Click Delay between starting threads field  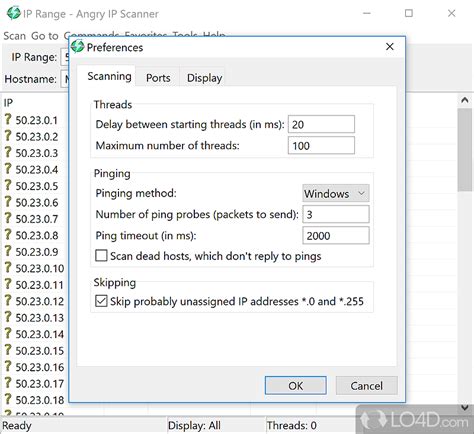coord(321,124)
